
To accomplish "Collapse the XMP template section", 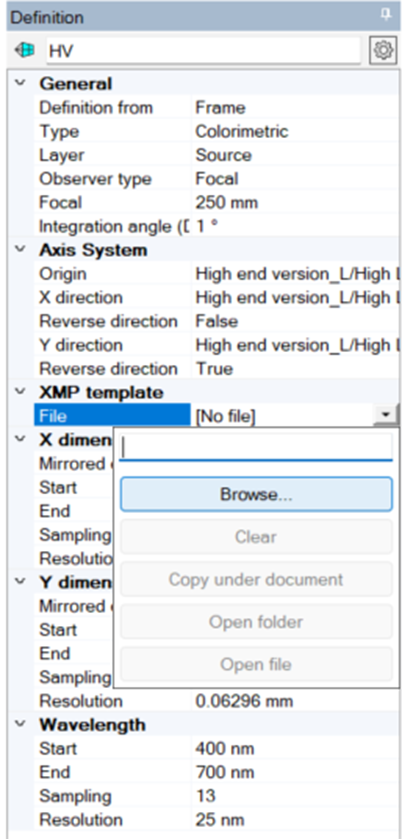I will pyautogui.click(x=20, y=392).
